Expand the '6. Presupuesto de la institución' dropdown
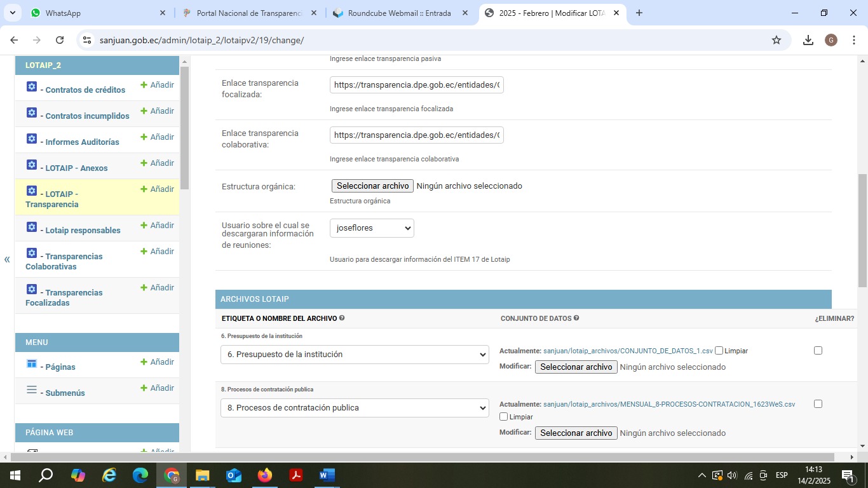The height and width of the screenshot is (488, 868). click(x=355, y=355)
